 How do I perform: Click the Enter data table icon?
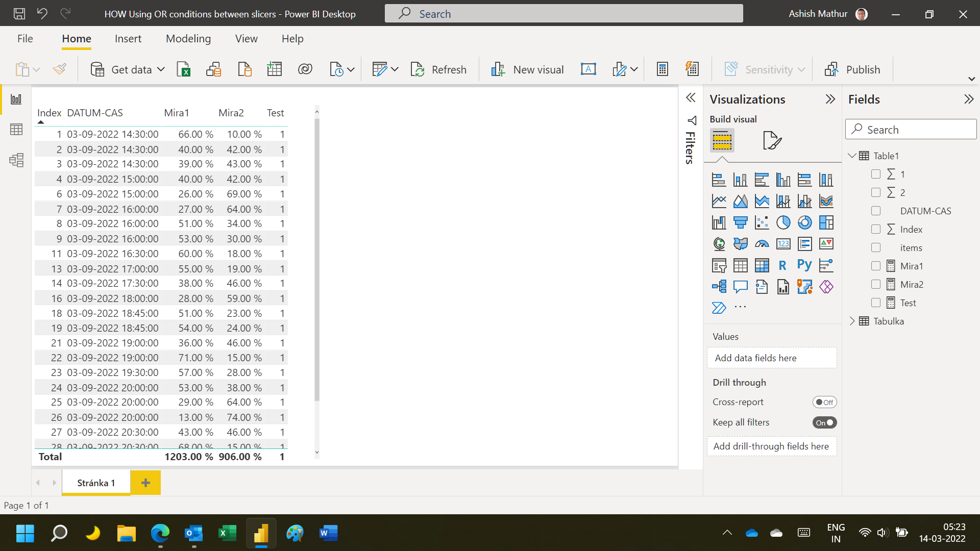[x=275, y=69]
